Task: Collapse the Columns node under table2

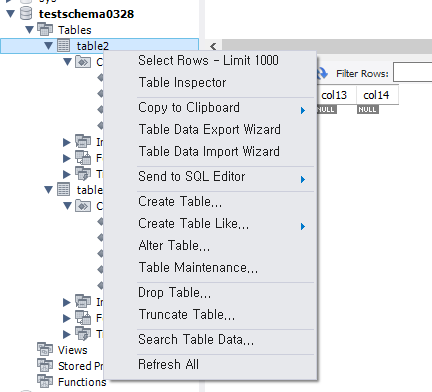Action: (x=67, y=62)
